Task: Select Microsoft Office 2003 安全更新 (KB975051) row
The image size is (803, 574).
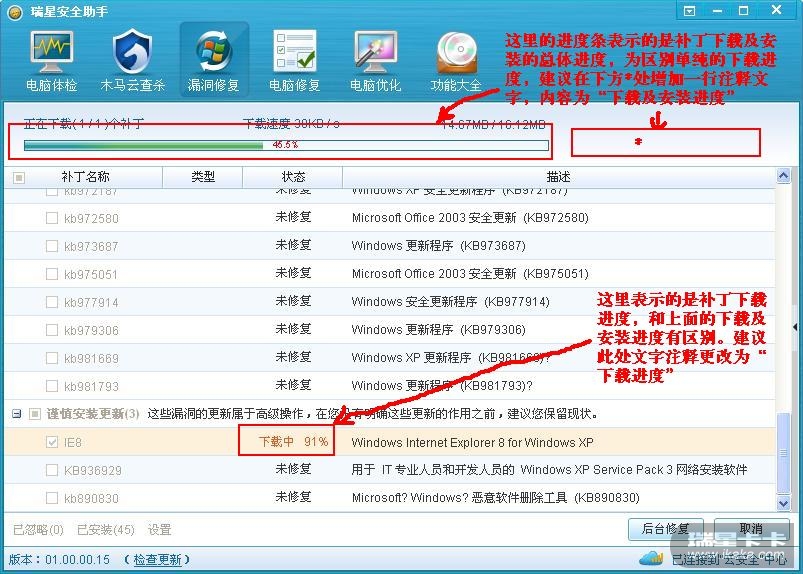Action: click(x=390, y=274)
